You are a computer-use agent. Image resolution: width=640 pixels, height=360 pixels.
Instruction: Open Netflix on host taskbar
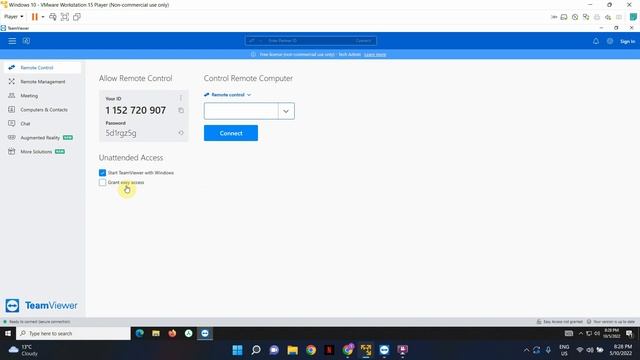pos(329,350)
